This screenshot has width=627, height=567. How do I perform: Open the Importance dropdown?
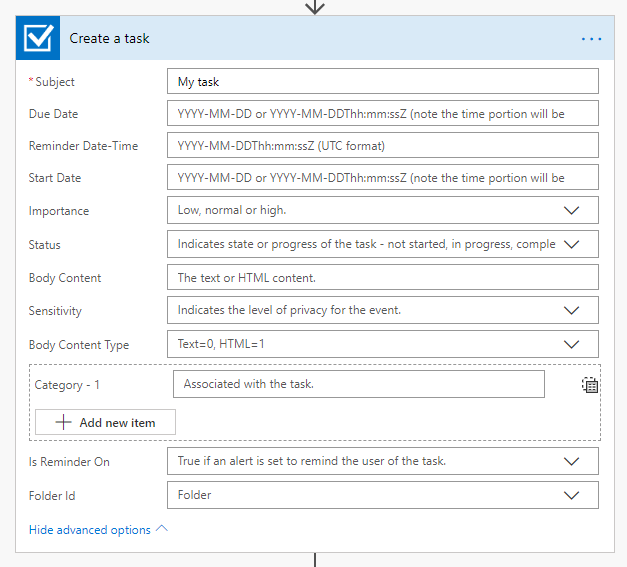[x=383, y=210]
